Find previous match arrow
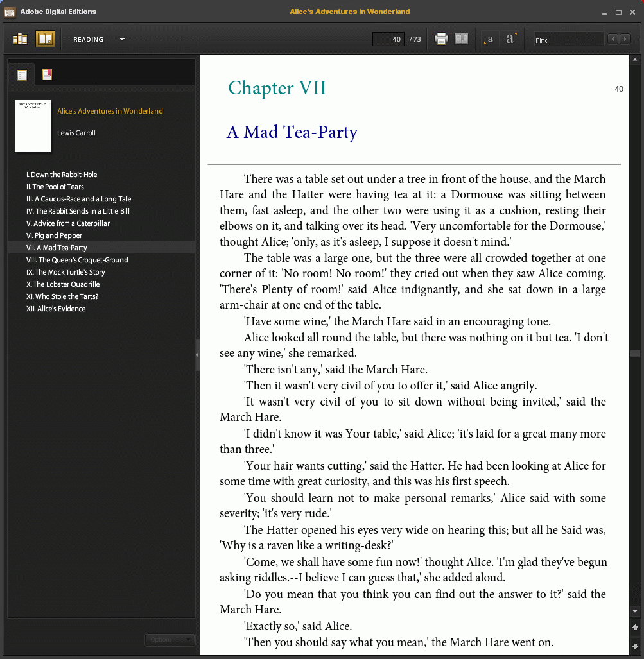 pyautogui.click(x=613, y=39)
